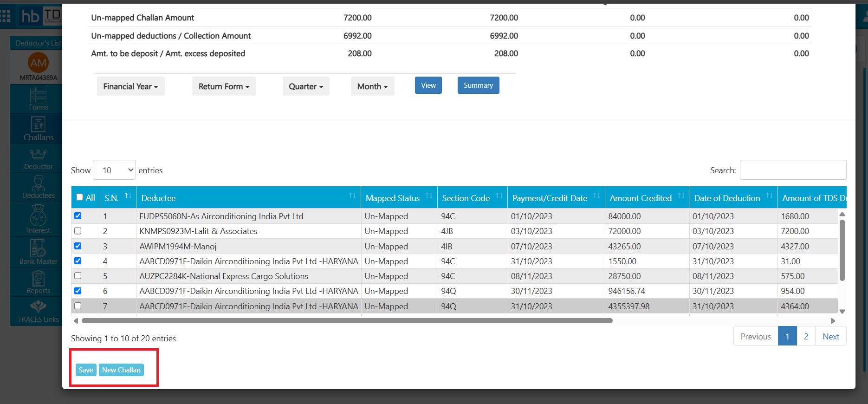868x404 pixels.
Task: Click vertical scrollbar down arrow
Action: [x=842, y=312]
